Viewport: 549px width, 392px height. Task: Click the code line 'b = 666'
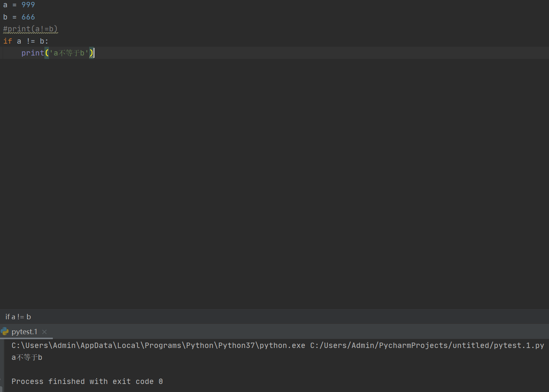click(19, 17)
